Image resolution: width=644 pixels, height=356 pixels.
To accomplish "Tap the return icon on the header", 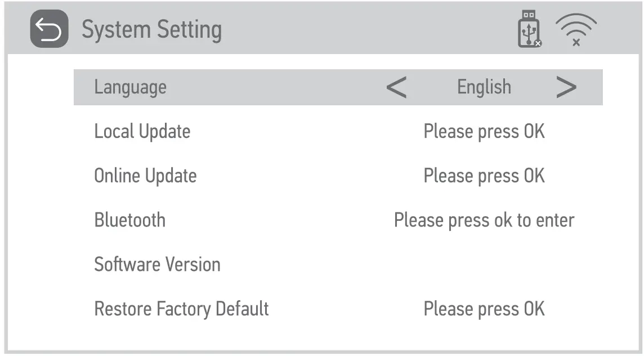I will pyautogui.click(x=48, y=29).
